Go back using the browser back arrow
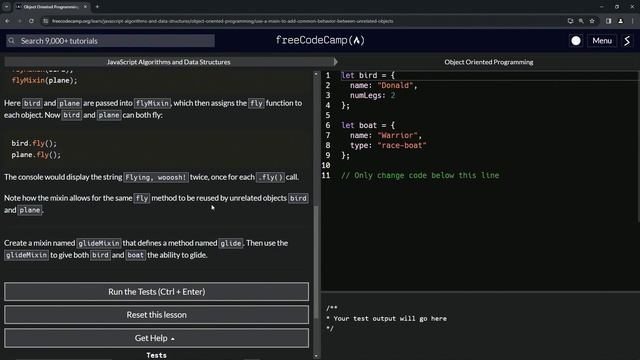This screenshot has height=360, width=640. click(x=7, y=21)
